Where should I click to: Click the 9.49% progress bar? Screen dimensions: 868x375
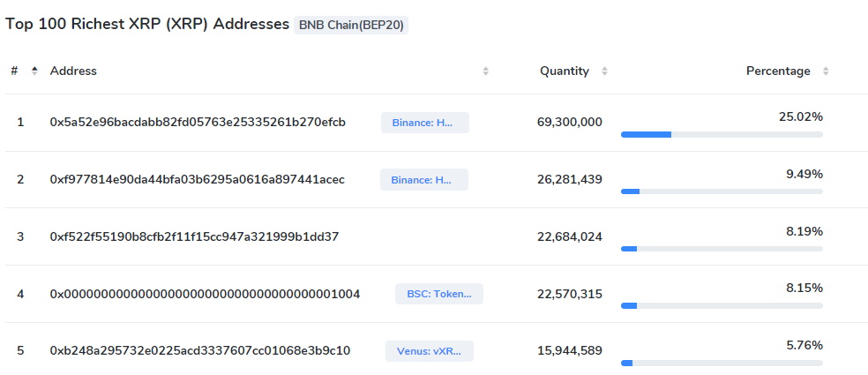pyautogui.click(x=721, y=191)
